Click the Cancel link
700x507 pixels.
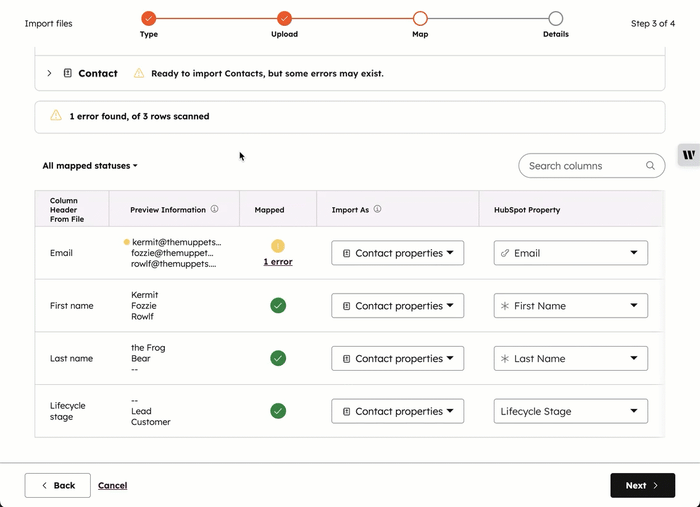tap(112, 485)
